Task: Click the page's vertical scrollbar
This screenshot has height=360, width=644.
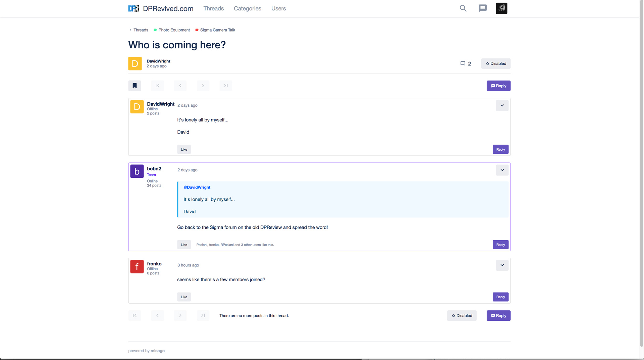Action: click(641, 168)
